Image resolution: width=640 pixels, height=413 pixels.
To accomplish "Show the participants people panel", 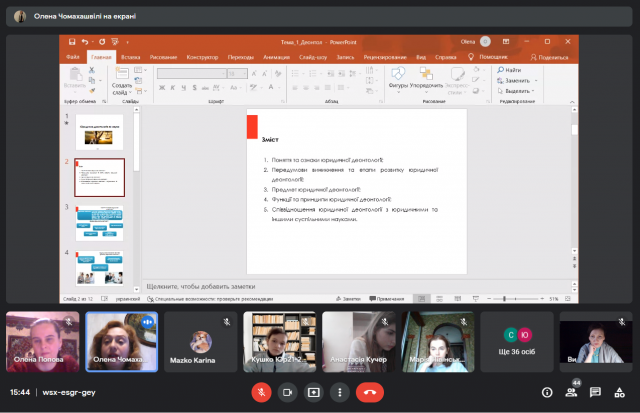I will [x=571, y=392].
